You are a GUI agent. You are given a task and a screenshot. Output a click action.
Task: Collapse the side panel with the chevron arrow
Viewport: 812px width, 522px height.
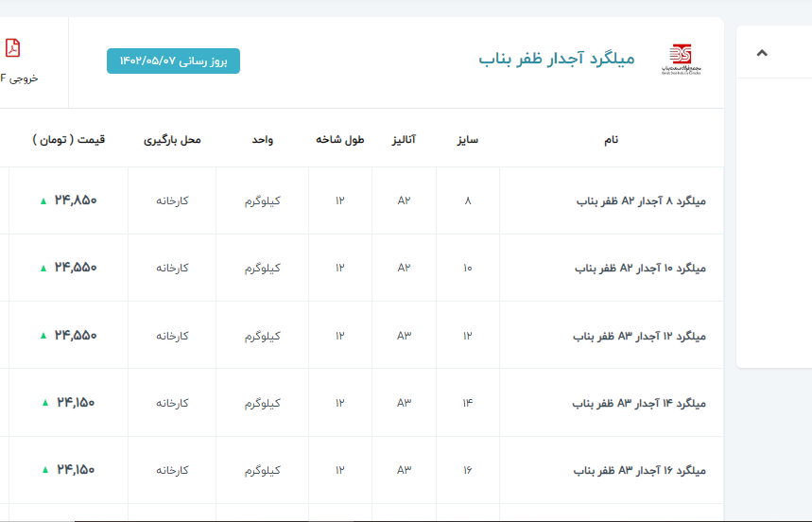point(762,53)
